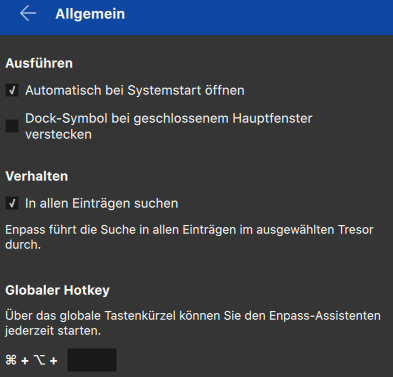Uncheck Automatisch bei Systemstart öffnen checkbox
Viewport: 393px width, 377px height.
(12, 90)
